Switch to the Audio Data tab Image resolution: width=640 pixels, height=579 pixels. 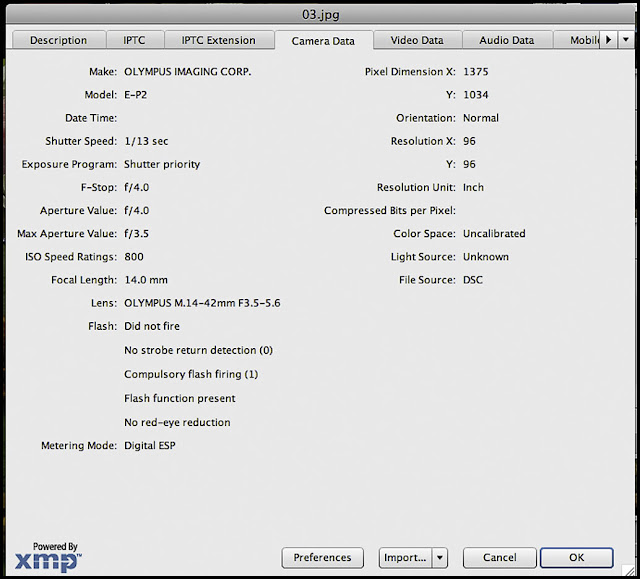pos(507,40)
